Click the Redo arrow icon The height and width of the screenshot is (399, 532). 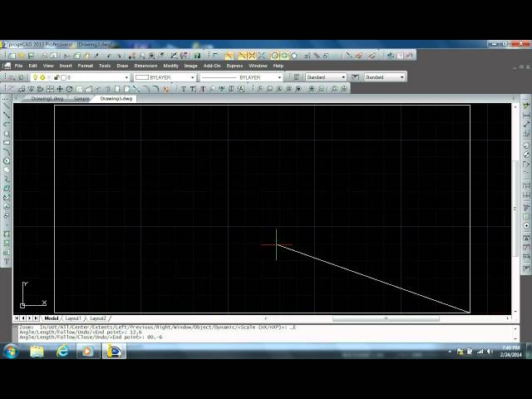118,56
